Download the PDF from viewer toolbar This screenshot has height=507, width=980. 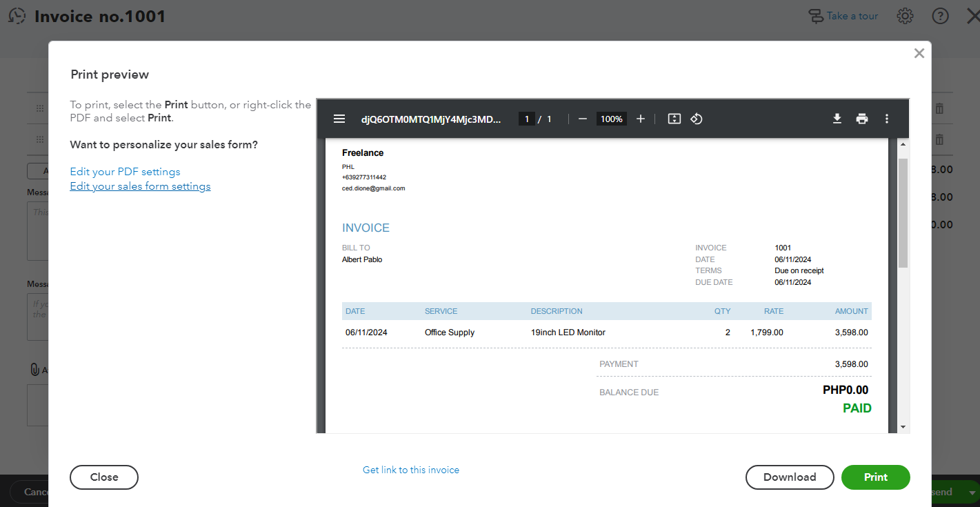tap(837, 119)
